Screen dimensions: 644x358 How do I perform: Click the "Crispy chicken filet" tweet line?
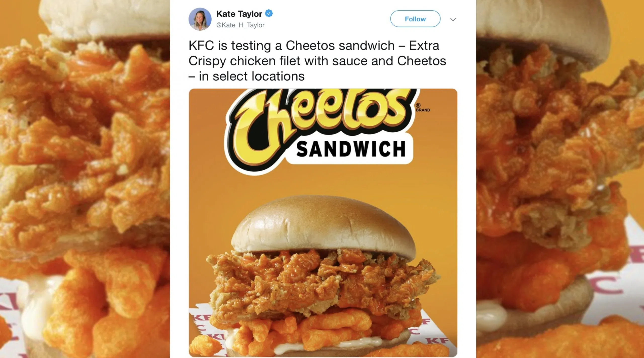point(317,61)
